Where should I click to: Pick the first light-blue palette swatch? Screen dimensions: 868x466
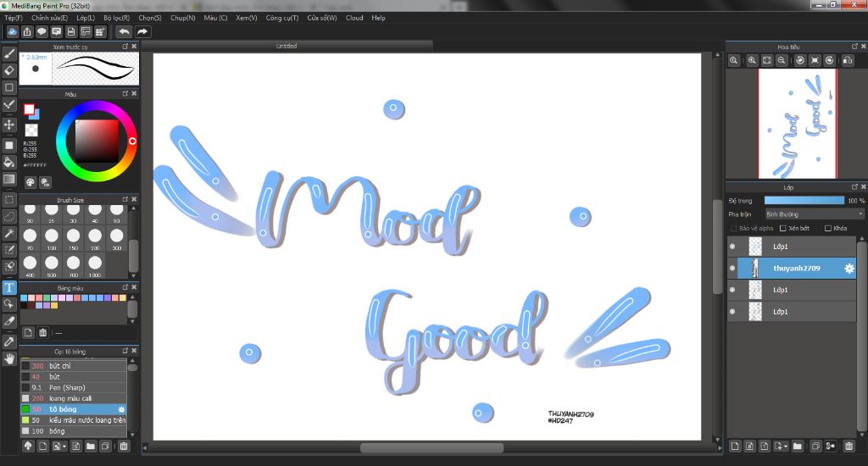[x=24, y=297]
